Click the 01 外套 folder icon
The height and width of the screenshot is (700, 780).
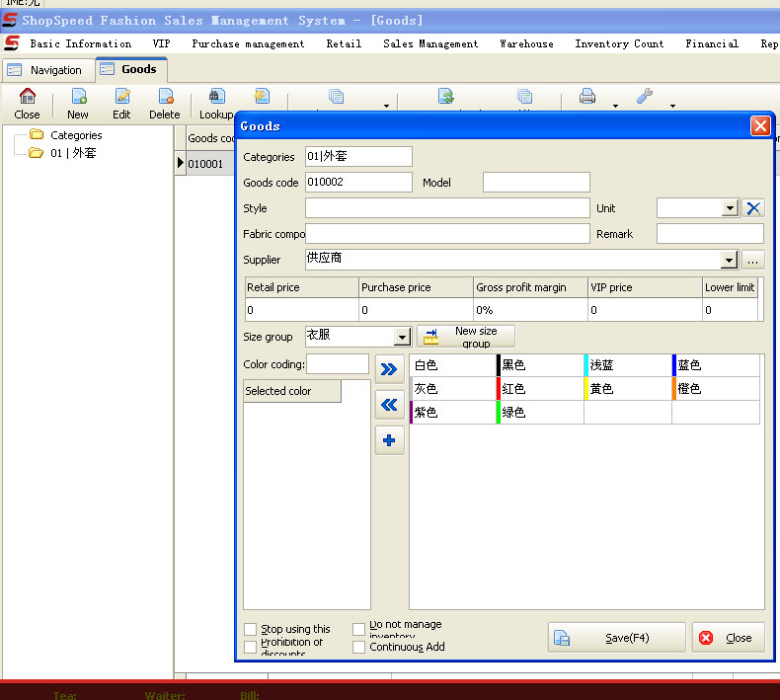pos(36,152)
